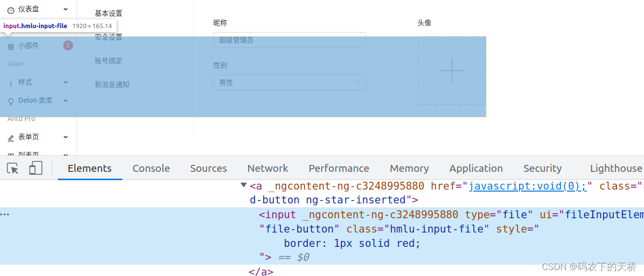
Task: Click the lightbulb icon beside Delon 类库
Action: (x=11, y=101)
